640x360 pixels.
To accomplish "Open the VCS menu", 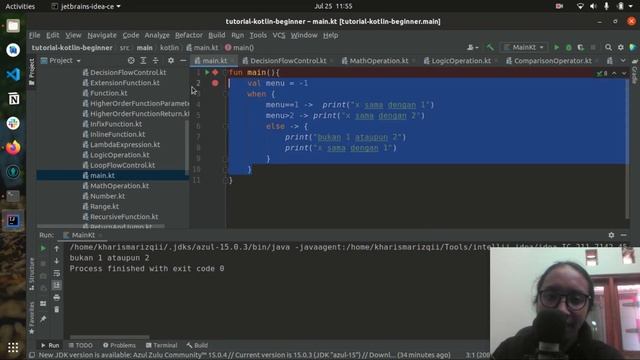I will point(279,35).
